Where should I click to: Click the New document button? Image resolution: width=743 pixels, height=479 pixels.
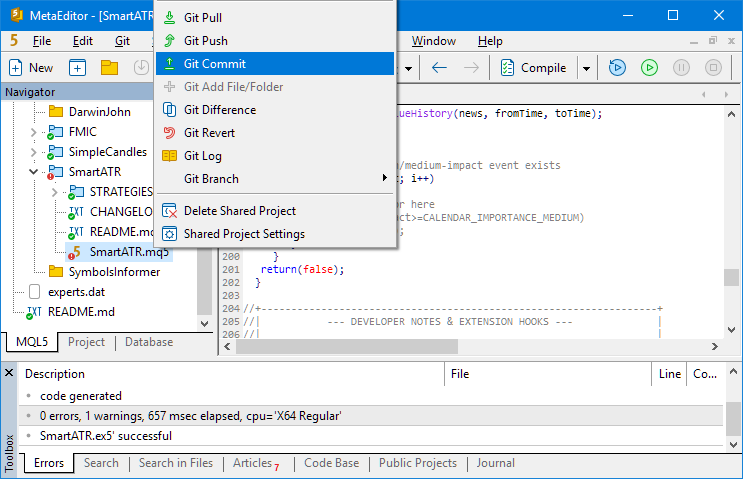click(x=31, y=68)
